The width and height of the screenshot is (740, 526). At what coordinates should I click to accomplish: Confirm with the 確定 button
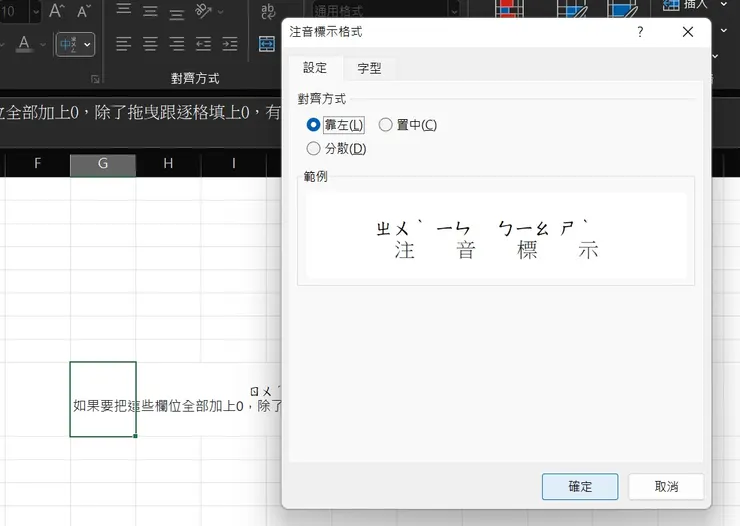click(x=580, y=486)
